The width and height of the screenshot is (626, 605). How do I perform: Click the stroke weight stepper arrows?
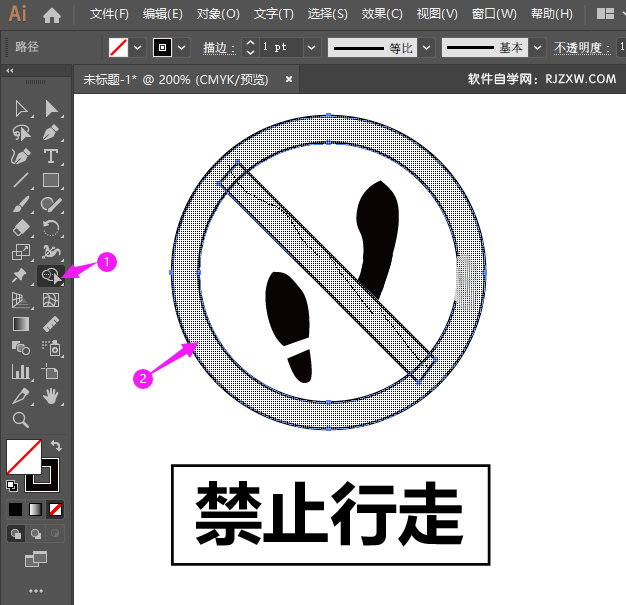(250, 48)
